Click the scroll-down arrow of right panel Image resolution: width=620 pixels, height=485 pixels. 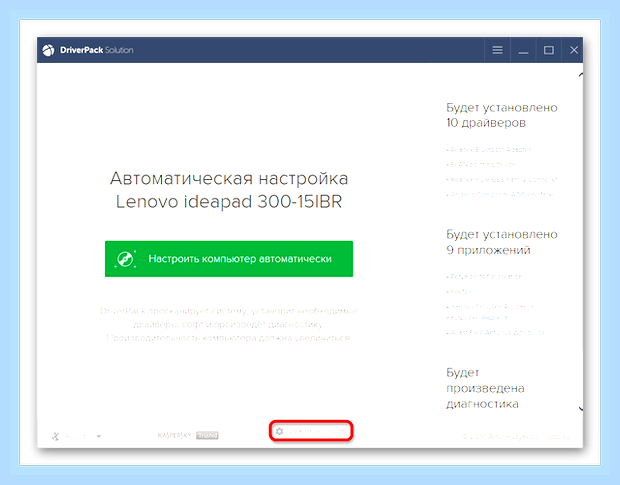click(580, 409)
